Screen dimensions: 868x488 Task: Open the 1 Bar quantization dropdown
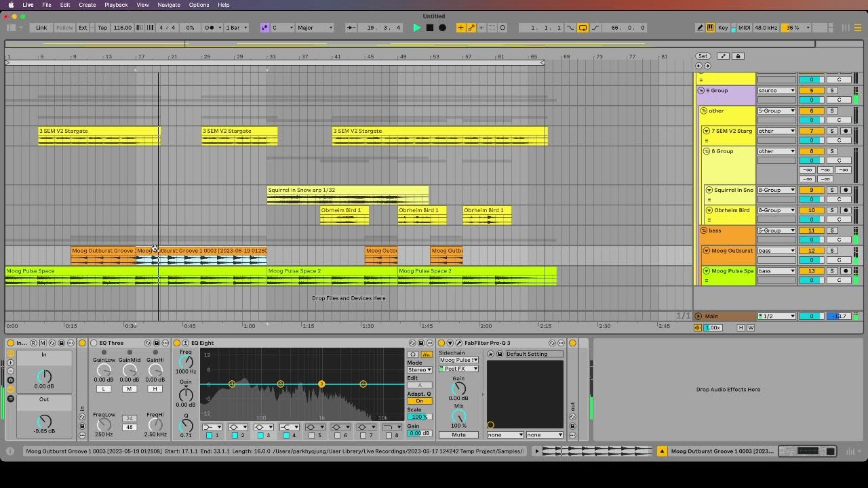pyautogui.click(x=237, y=28)
